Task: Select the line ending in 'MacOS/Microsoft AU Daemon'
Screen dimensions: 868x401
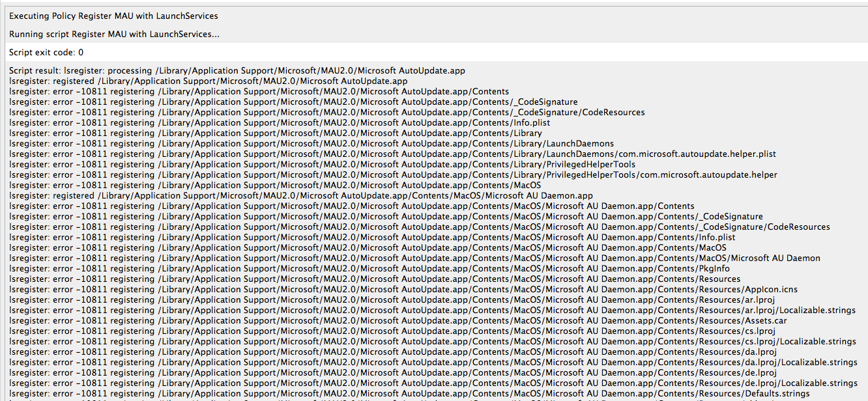Action: point(414,258)
